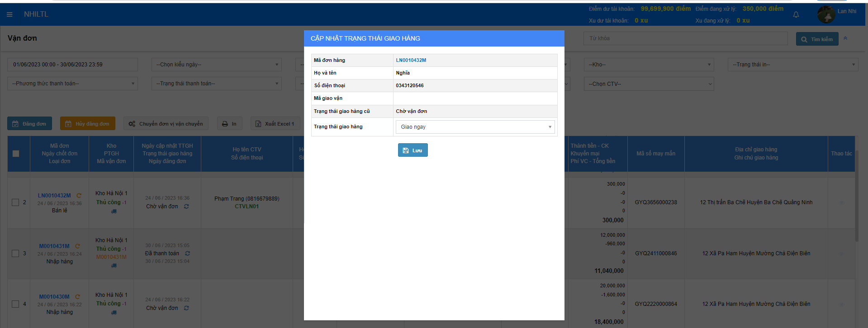Screen dimensions: 868x328
Task: Click the Lưu save button
Action: (413, 150)
